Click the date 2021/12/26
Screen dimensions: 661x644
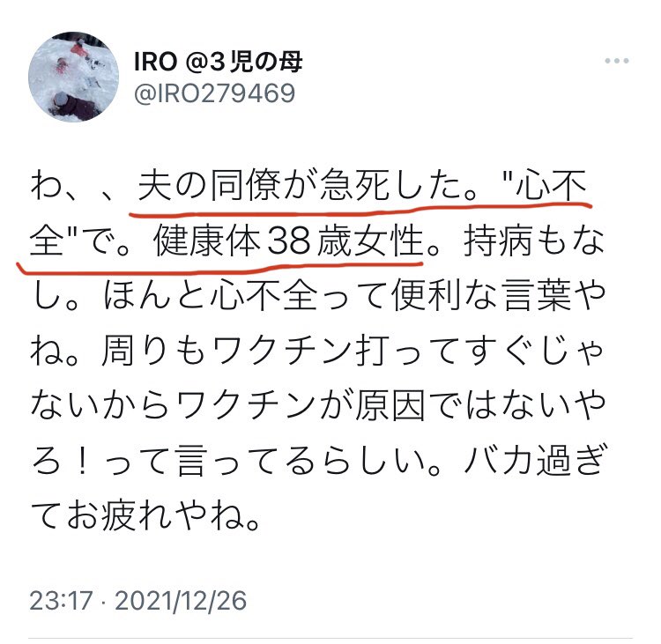click(181, 600)
